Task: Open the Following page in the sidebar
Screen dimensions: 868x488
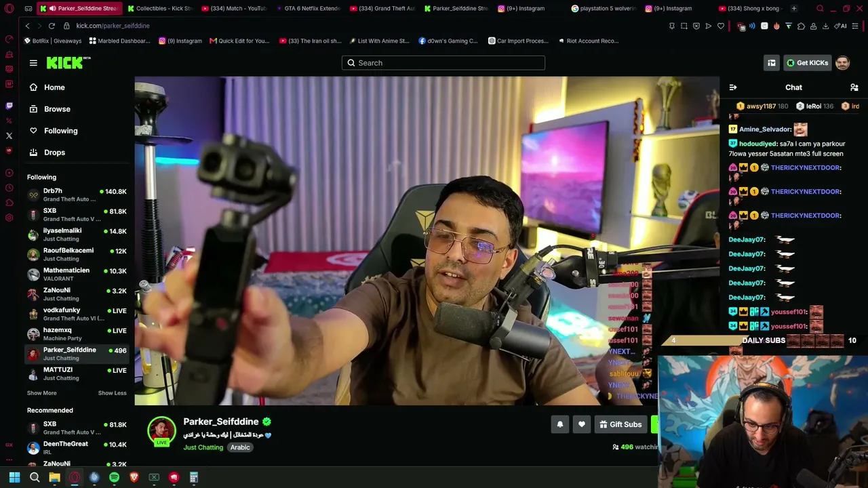Action: tap(60, 131)
